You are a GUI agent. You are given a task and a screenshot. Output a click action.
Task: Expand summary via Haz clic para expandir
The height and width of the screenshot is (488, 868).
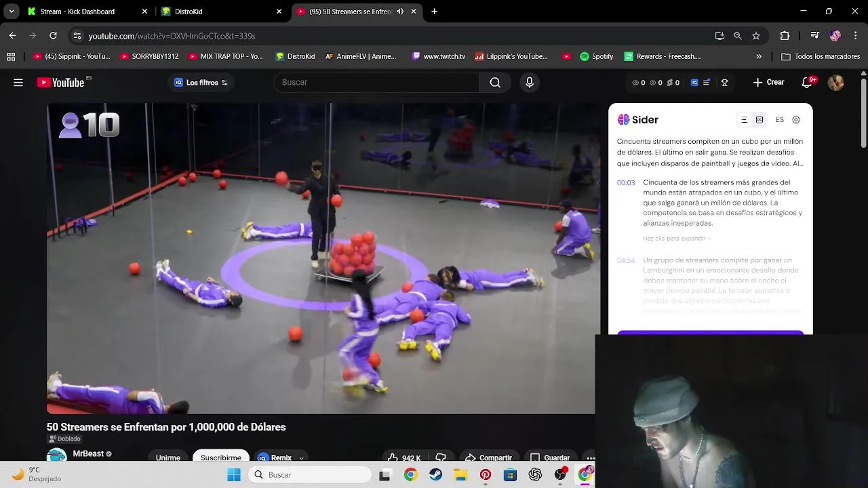coord(677,239)
